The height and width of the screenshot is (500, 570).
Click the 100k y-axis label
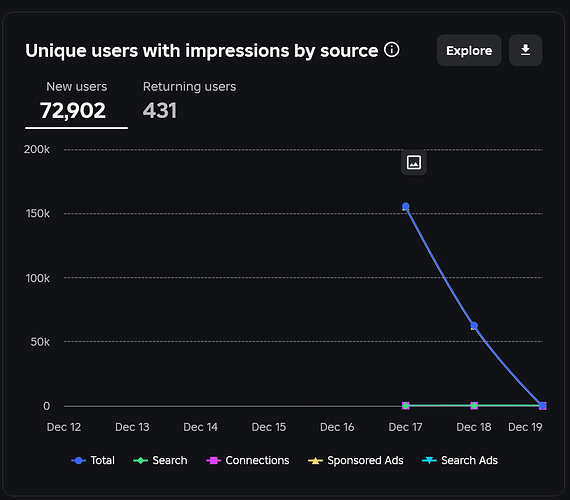tap(38, 278)
